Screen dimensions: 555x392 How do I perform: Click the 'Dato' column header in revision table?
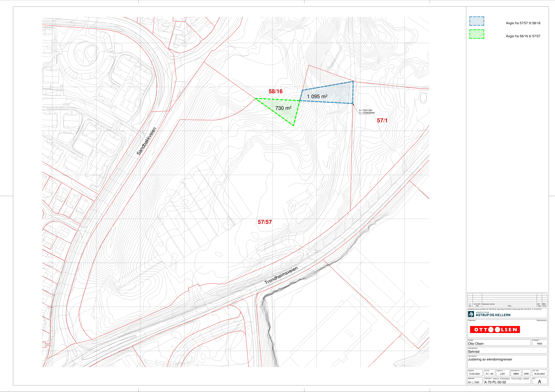pyautogui.click(x=477, y=306)
